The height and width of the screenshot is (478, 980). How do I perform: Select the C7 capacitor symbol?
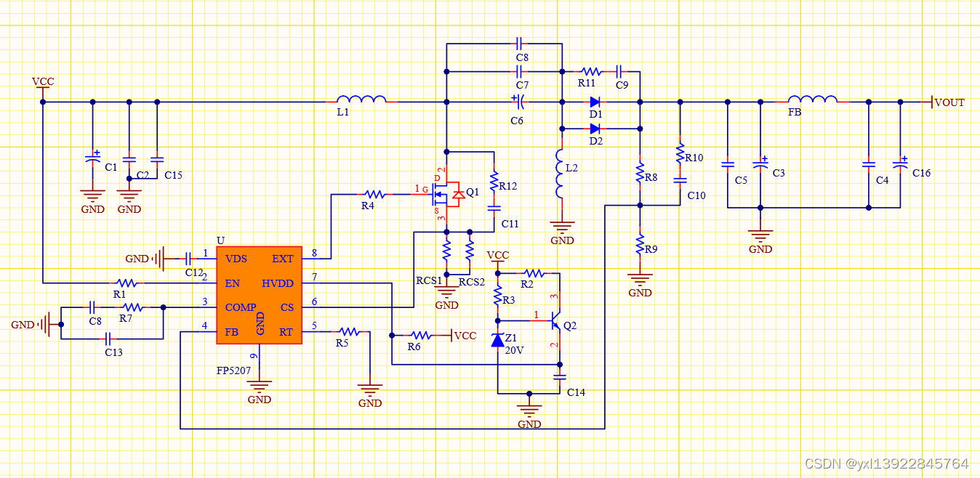520,72
